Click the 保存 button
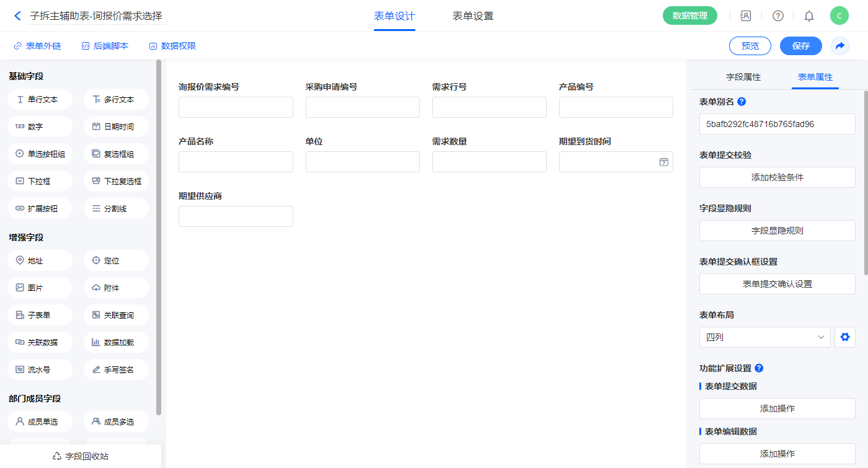Viewport: 868px width, 468px height. coord(800,46)
